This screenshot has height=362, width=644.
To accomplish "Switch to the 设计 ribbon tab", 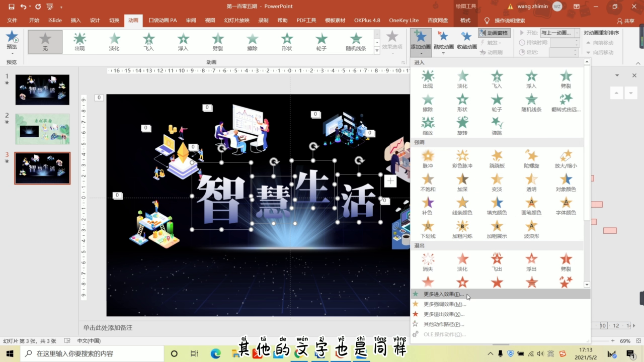I will (x=95, y=21).
